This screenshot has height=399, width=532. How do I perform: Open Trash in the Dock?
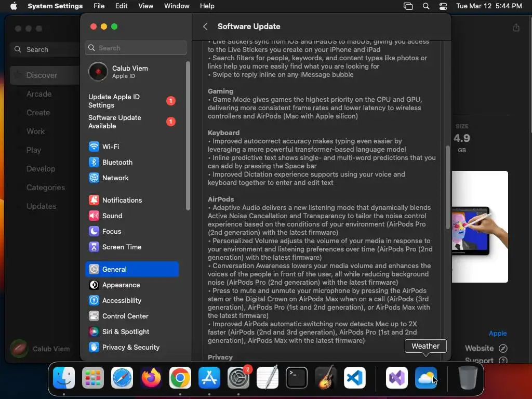pos(468,378)
